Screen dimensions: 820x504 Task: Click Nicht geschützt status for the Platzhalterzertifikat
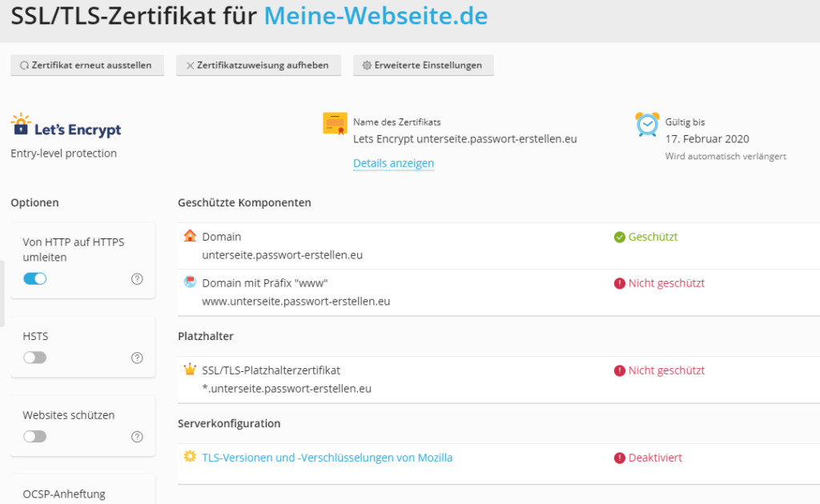coord(666,371)
